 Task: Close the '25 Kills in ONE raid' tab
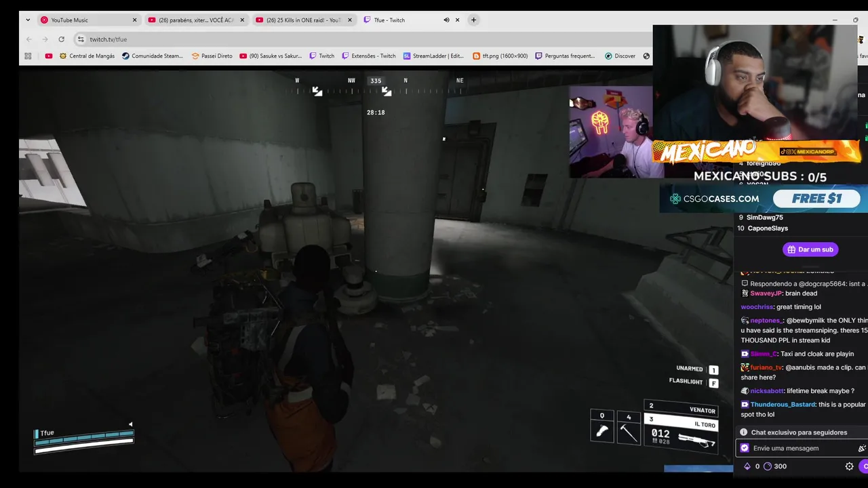(x=350, y=20)
